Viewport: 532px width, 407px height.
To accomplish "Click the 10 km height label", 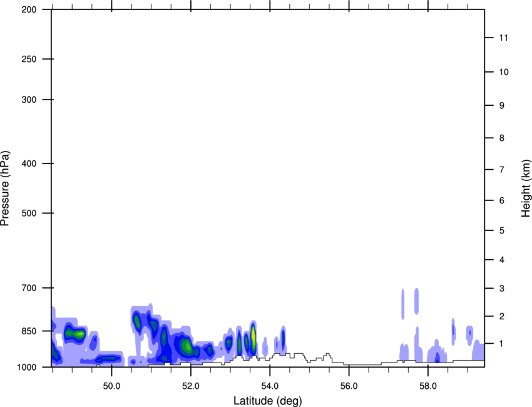I will (x=503, y=72).
